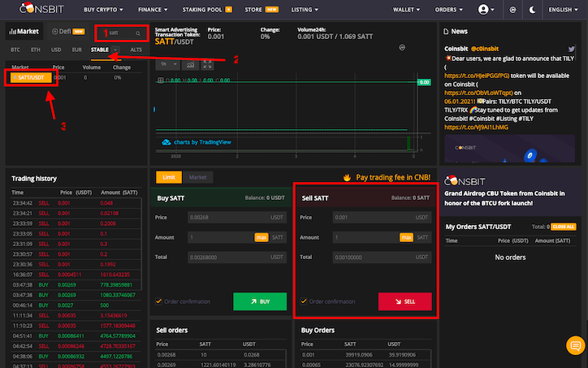Click the 23:34:42 trade history row
588x368 pixels.
(x=76, y=203)
